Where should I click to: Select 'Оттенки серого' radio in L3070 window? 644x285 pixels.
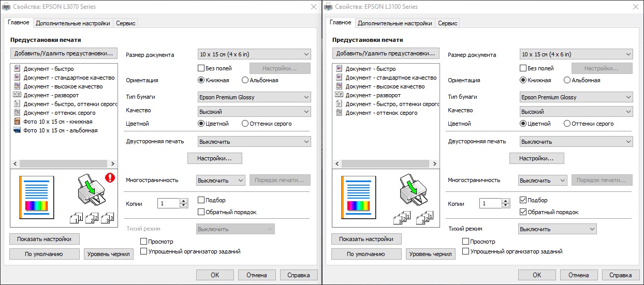(245, 124)
